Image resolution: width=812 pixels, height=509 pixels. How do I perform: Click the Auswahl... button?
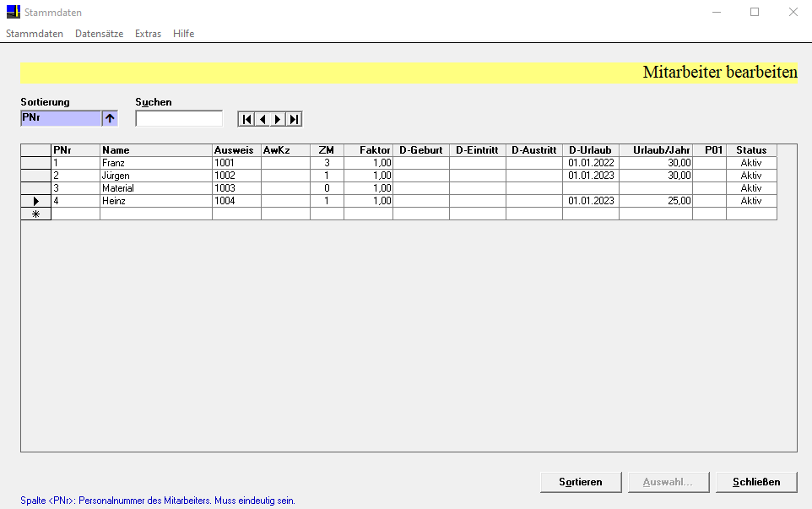(668, 482)
